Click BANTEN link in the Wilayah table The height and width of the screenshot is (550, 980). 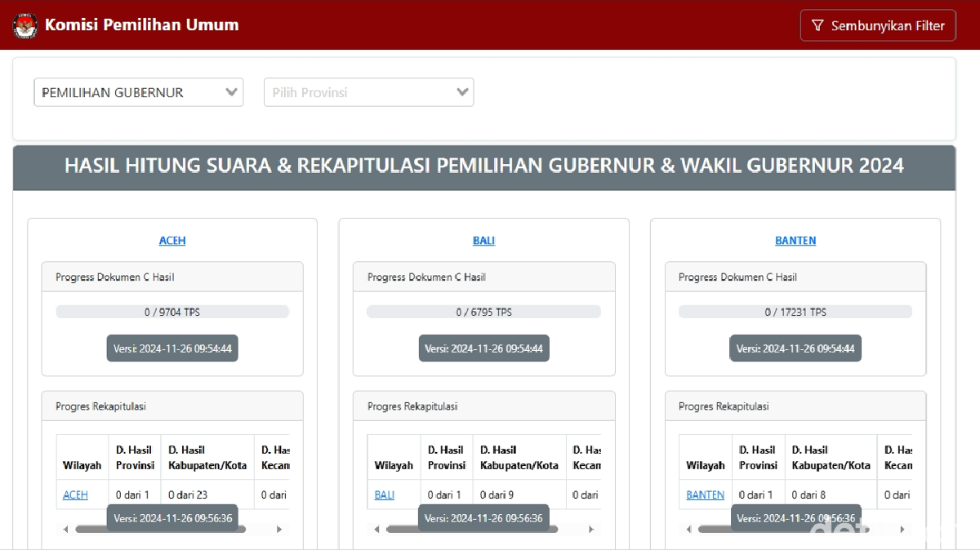705,495
